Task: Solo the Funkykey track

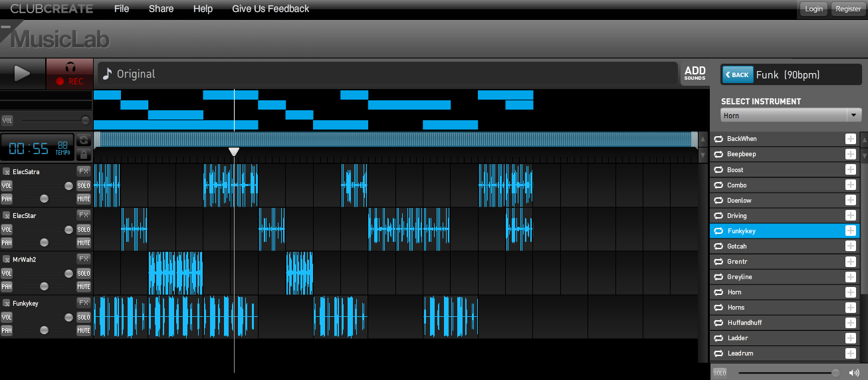Action: (x=84, y=317)
